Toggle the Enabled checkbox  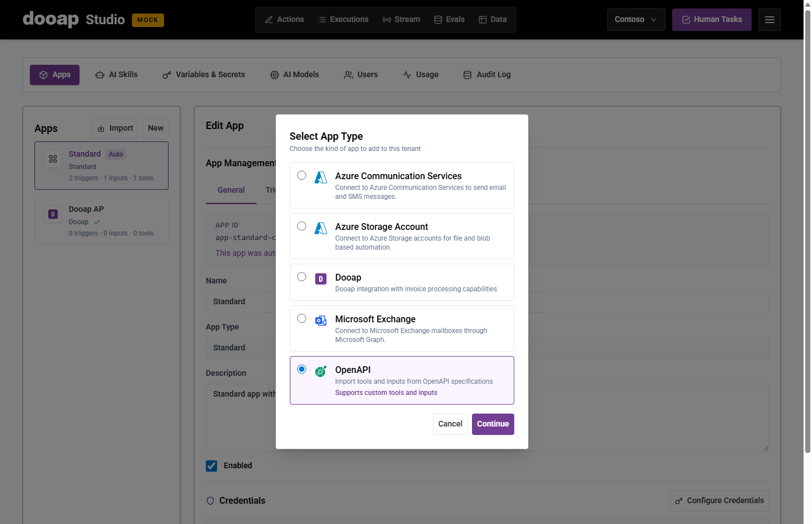(x=211, y=466)
